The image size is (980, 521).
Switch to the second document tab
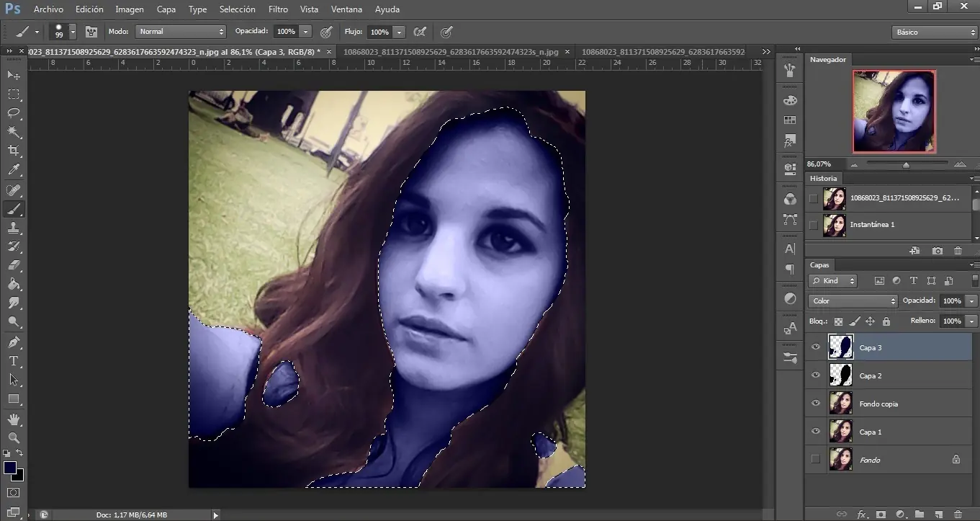pos(451,52)
